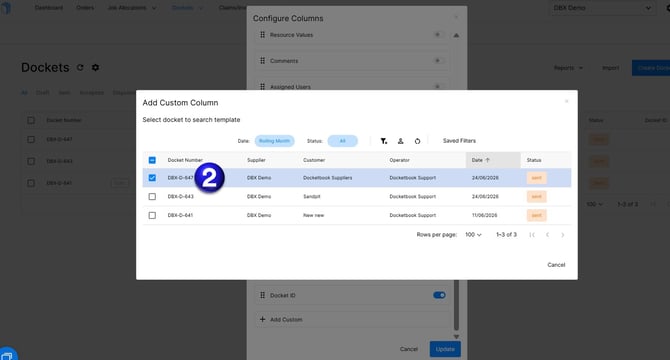This screenshot has width=670, height=360.
Task: Go to the first page in dialog pagination
Action: click(x=532, y=235)
